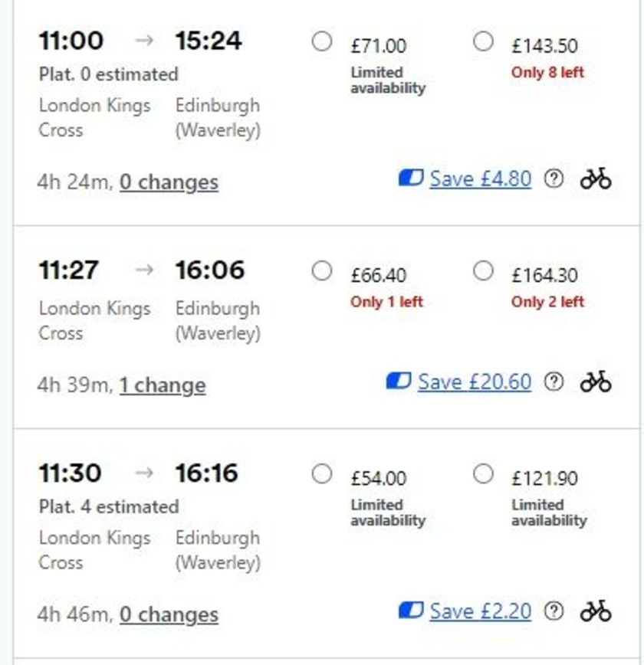Select the £143.50 fare option

click(483, 41)
